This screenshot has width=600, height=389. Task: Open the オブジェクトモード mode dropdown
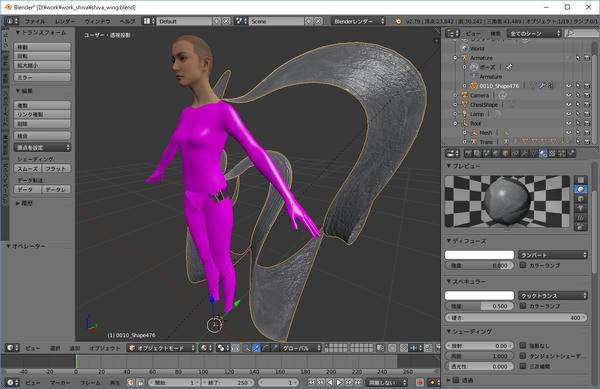161,348
